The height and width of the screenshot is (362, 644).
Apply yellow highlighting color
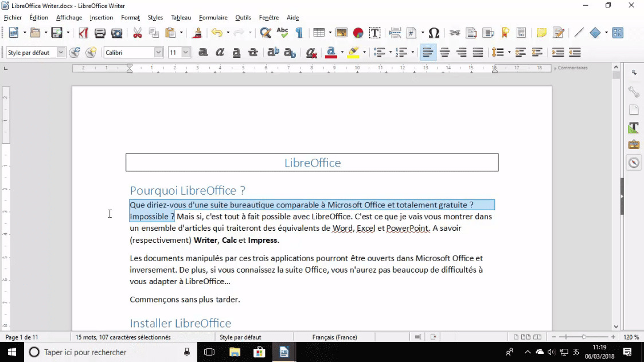[353, 53]
